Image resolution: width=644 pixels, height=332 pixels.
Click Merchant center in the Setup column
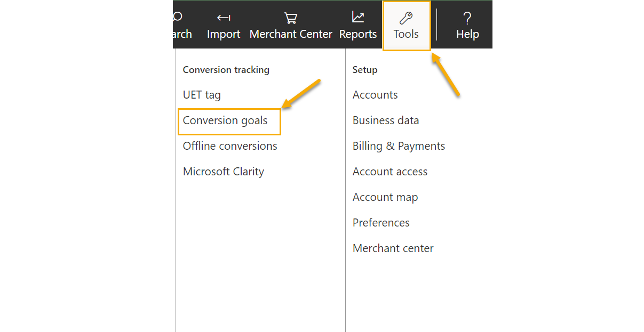coord(393,248)
